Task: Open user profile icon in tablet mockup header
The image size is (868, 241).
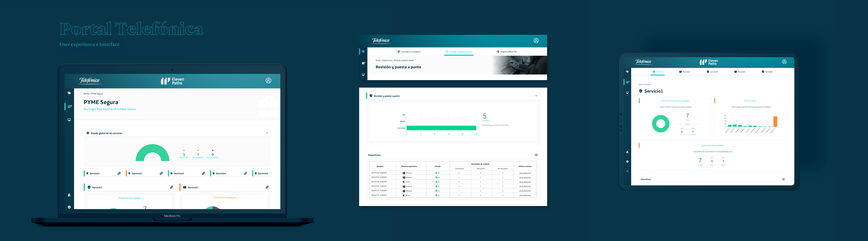Action: [x=784, y=62]
